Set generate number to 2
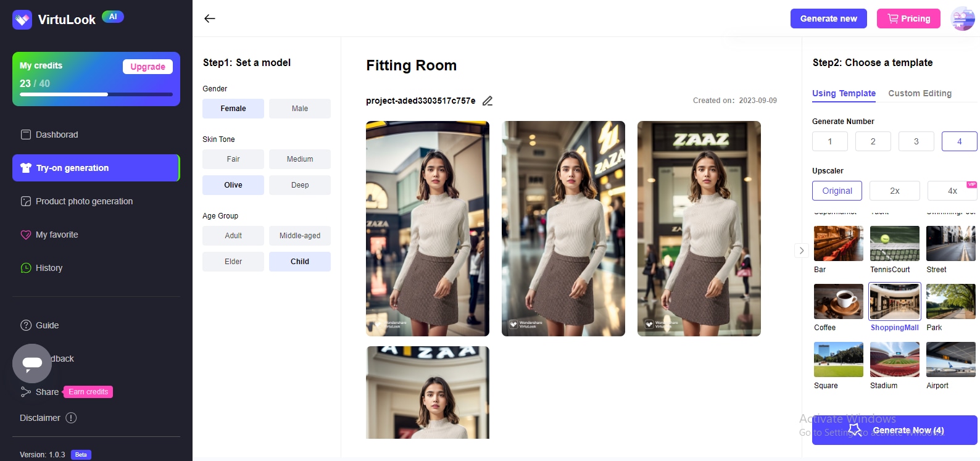 pos(873,141)
